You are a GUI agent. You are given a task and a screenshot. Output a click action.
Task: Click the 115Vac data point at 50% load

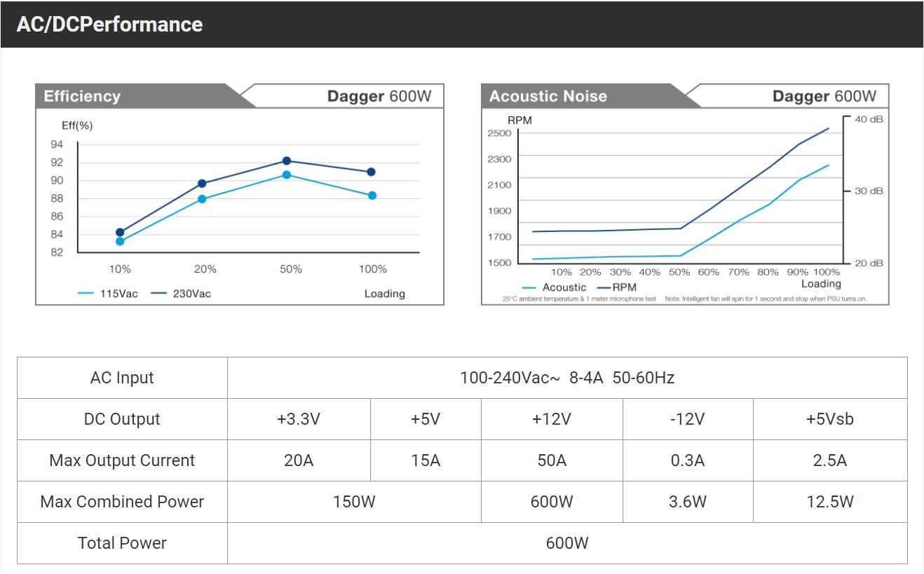point(286,175)
